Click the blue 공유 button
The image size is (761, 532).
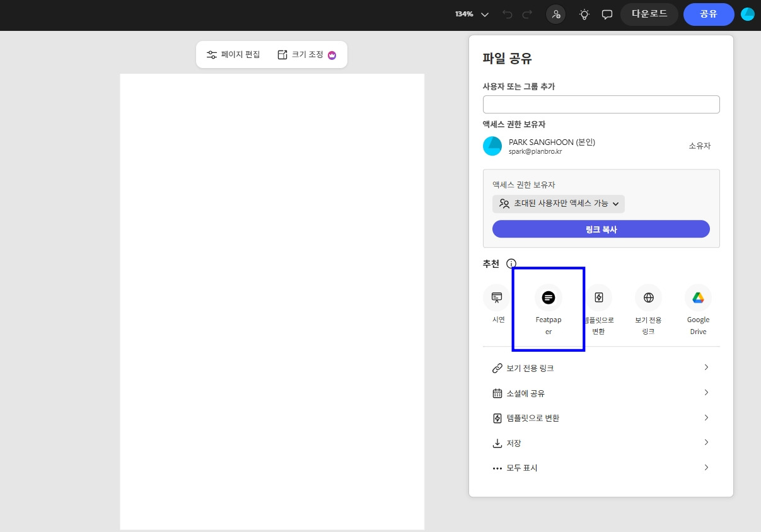pyautogui.click(x=709, y=13)
